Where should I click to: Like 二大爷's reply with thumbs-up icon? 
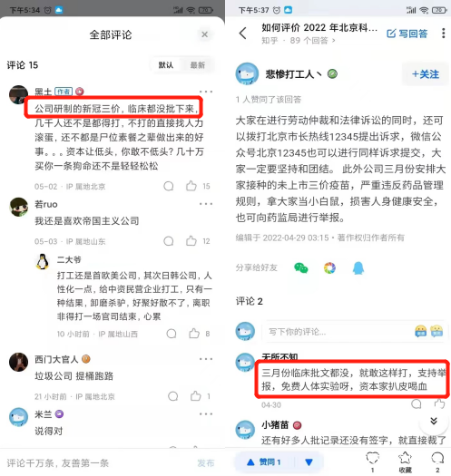point(194,334)
